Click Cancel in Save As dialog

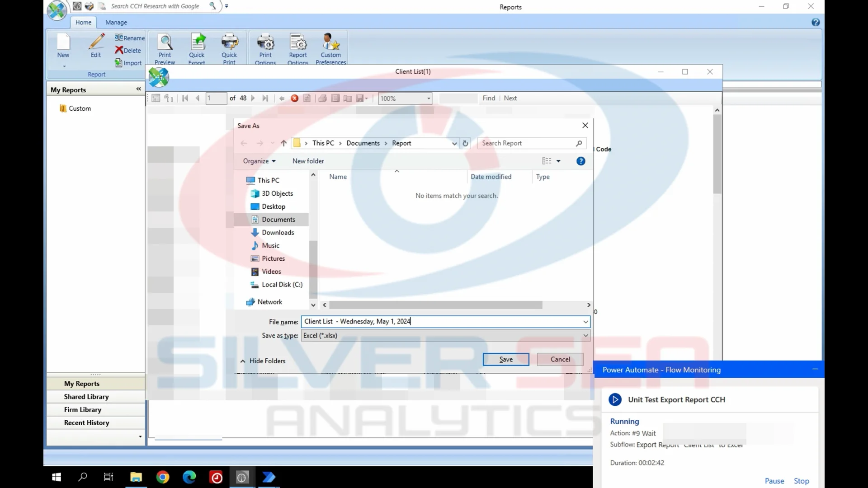point(560,359)
